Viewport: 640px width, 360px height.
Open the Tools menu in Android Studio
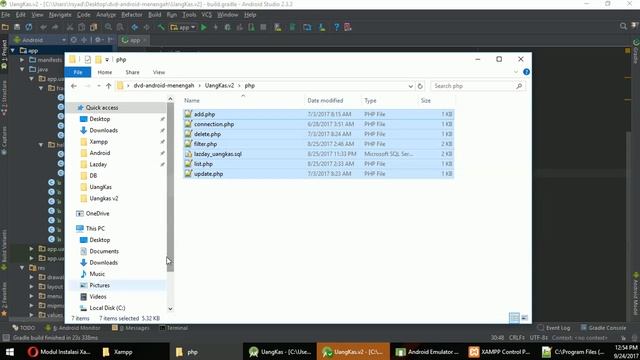point(189,15)
